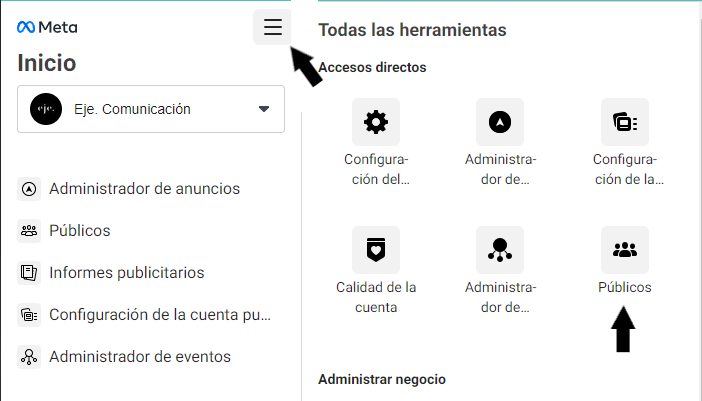Open the Ads Manager compass icon tile

[x=500, y=122]
